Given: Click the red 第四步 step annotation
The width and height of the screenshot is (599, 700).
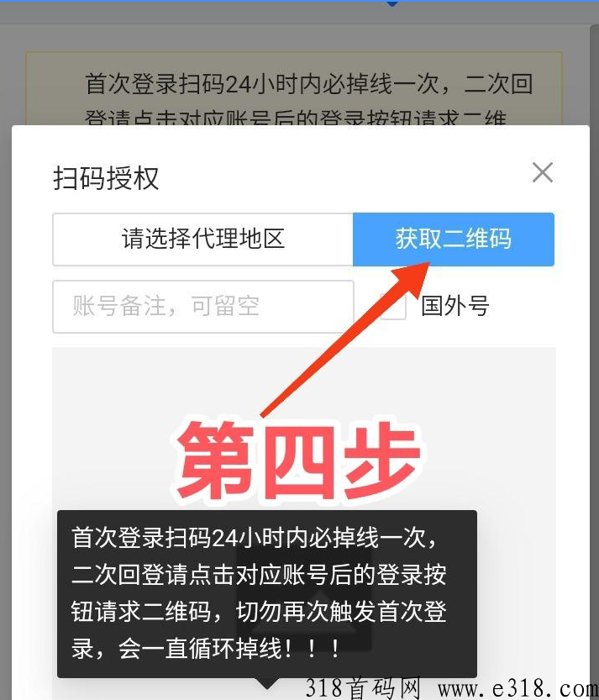Looking at the screenshot, I should point(299,461).
